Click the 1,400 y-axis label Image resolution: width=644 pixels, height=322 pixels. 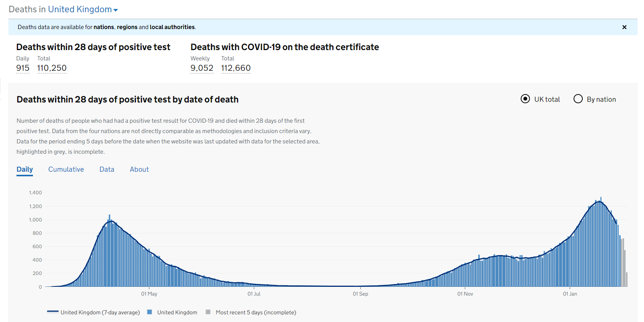[35, 193]
